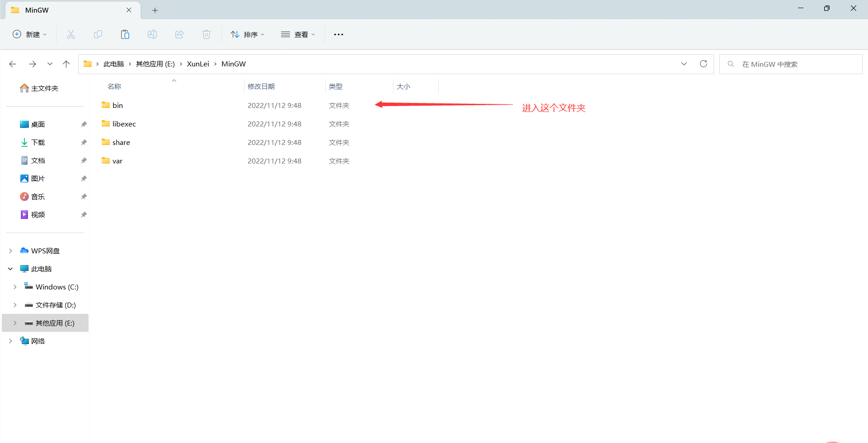The width and height of the screenshot is (868, 443).
Task: Go up one folder level
Action: click(x=66, y=64)
